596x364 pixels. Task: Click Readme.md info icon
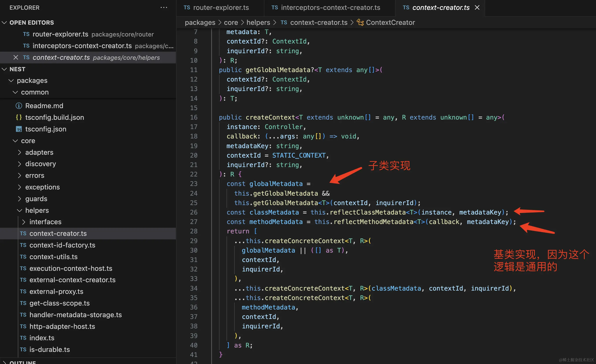click(19, 106)
